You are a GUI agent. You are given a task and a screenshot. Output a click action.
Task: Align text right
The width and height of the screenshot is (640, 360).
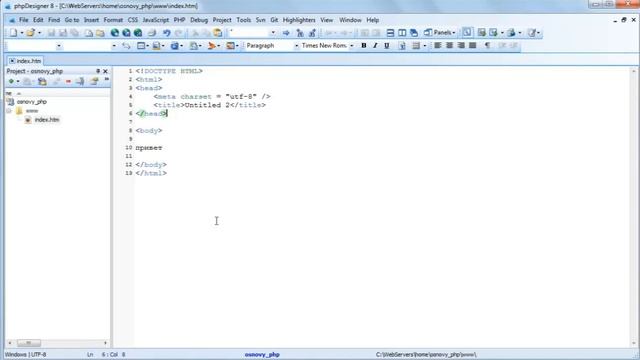pos(461,46)
